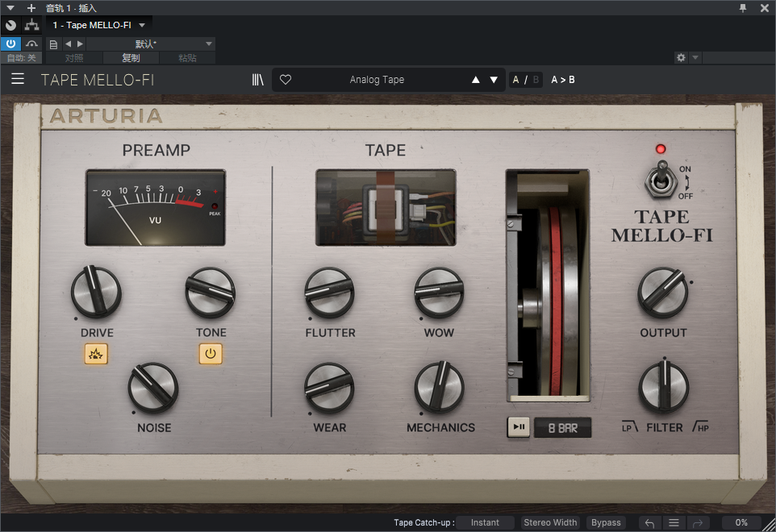This screenshot has height=532, width=776.
Task: Click the FILTER knob
Action: pyautogui.click(x=664, y=388)
